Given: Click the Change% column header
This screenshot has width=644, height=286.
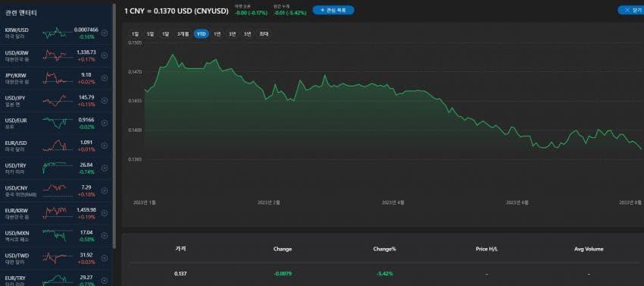Looking at the screenshot, I should coord(384,249).
